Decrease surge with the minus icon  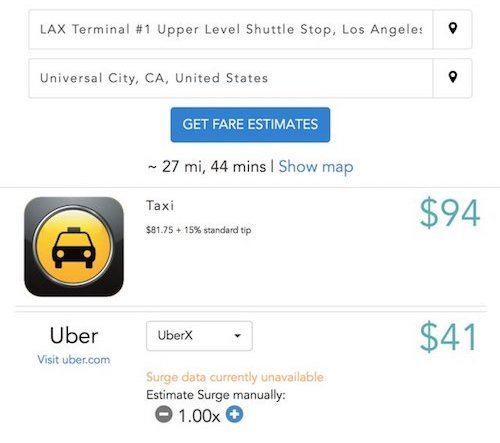(164, 415)
